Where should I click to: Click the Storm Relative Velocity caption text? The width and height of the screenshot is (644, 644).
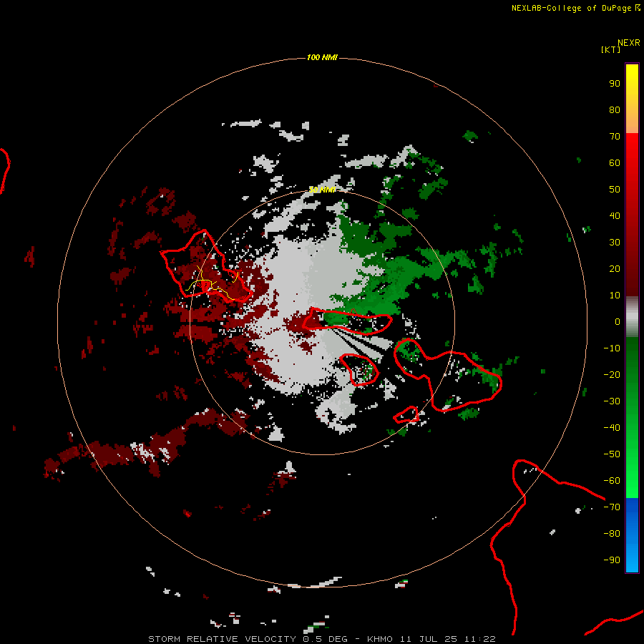(322, 639)
